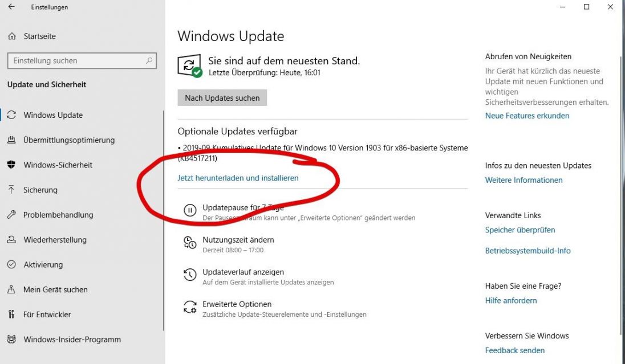
Task: Click the Updatepause pause icon
Action: tap(190, 210)
